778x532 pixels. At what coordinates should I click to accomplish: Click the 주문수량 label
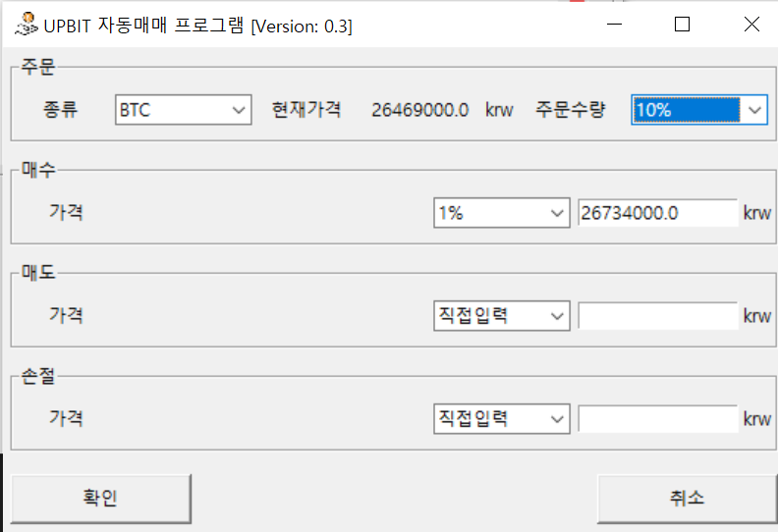coord(570,110)
